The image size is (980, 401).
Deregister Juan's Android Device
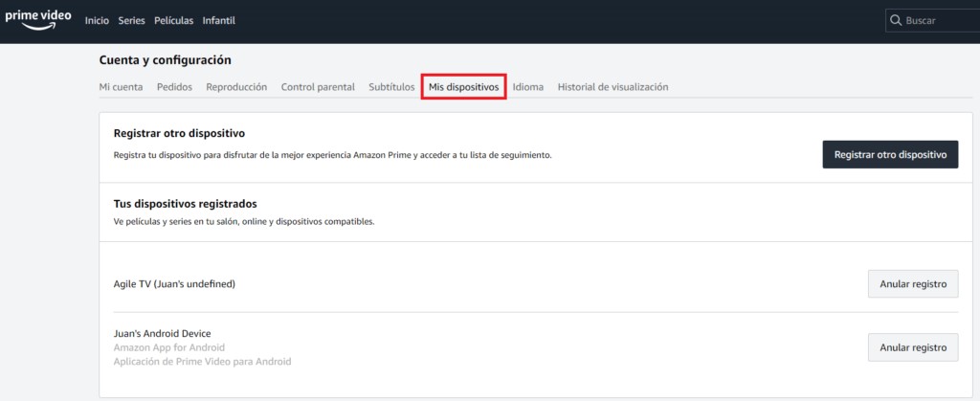point(912,347)
